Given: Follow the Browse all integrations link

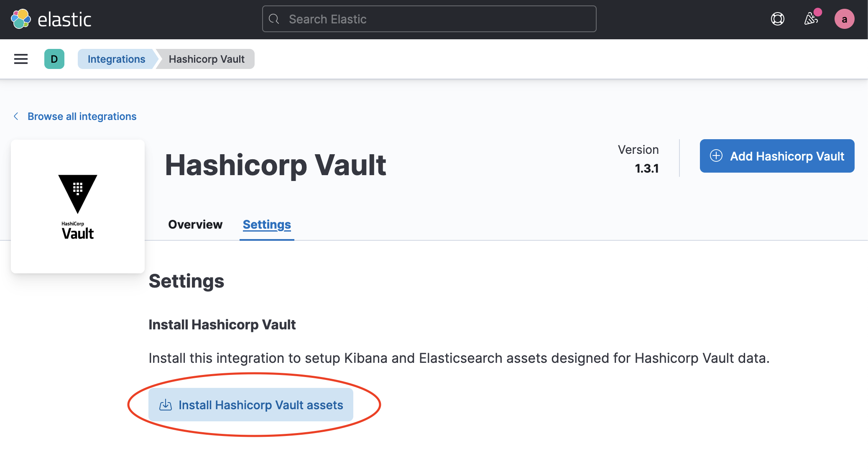Looking at the screenshot, I should 82,116.
